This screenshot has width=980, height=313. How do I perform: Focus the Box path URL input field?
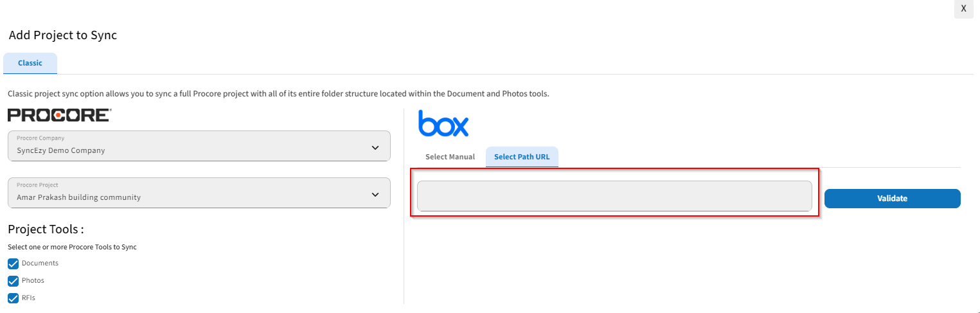tap(614, 196)
